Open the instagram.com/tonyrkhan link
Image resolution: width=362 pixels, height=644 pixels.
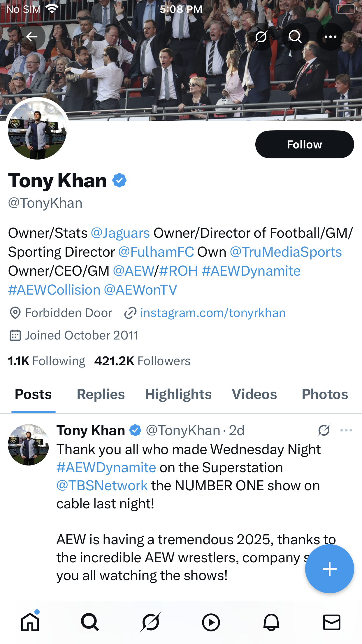[213, 313]
